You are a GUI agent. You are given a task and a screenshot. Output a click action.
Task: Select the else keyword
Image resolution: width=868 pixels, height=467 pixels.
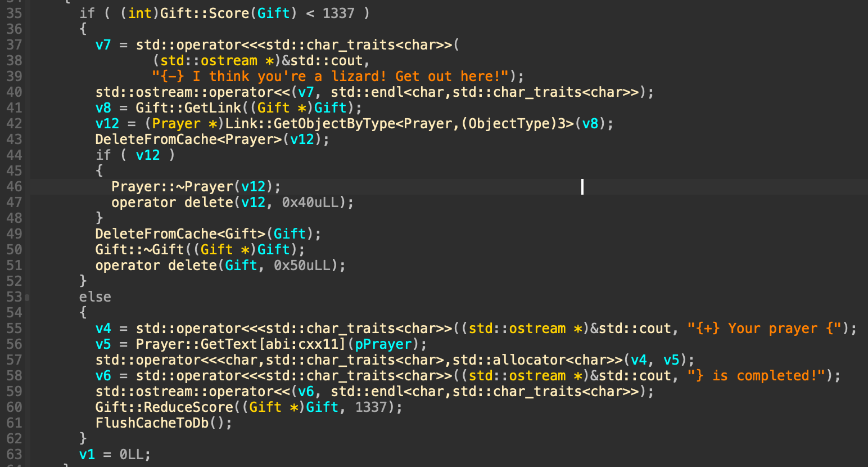pos(95,297)
